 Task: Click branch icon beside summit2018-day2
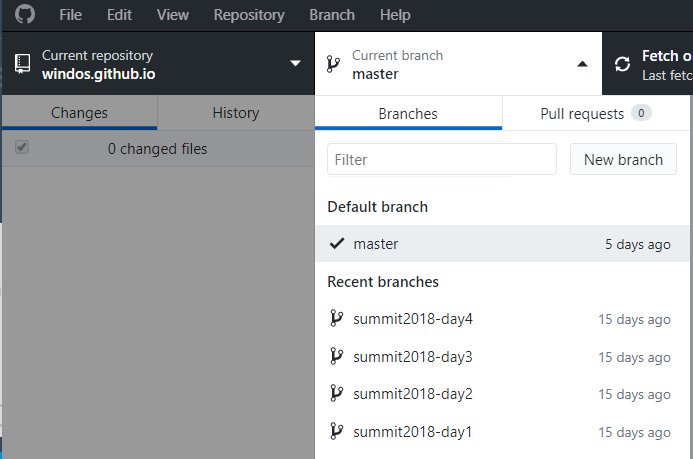pyautogui.click(x=336, y=393)
